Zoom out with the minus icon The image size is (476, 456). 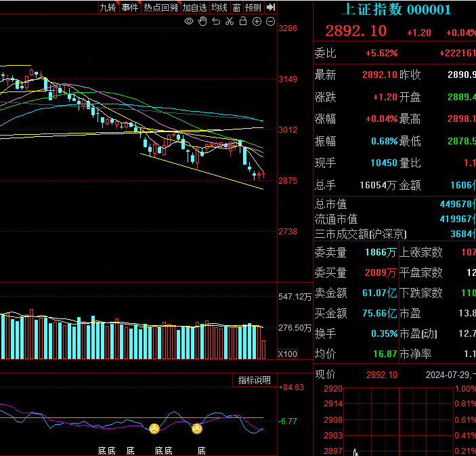coord(270,22)
